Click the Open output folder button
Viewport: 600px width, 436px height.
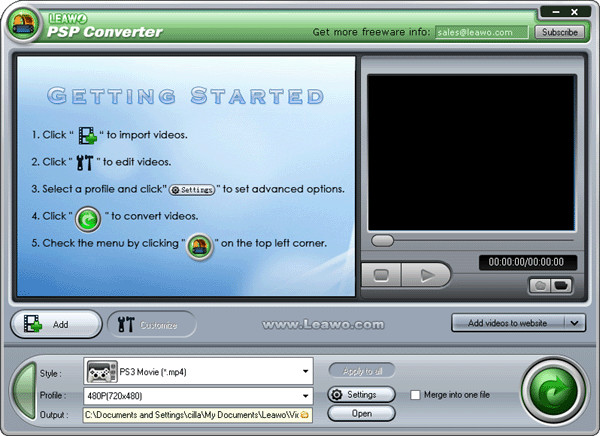click(361, 413)
